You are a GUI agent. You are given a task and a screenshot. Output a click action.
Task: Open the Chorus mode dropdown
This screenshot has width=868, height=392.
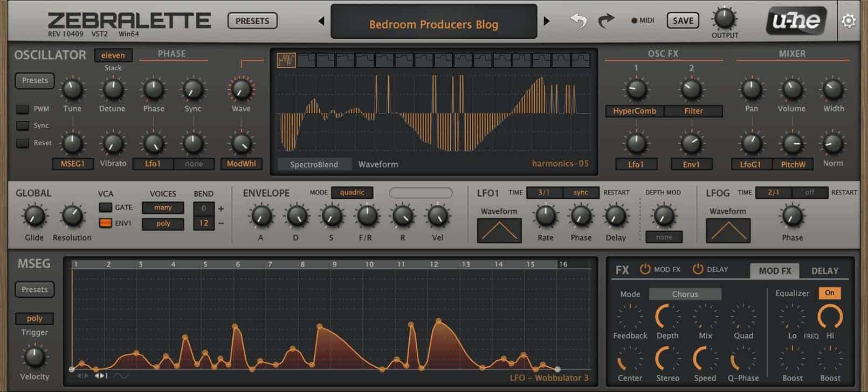point(685,294)
